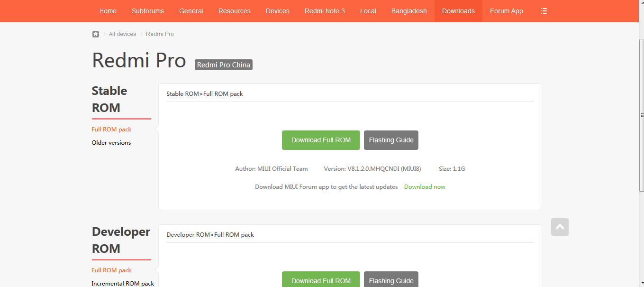The width and height of the screenshot is (644, 287).
Task: Click Download Full ROM for Stable ROM
Action: pos(321,140)
